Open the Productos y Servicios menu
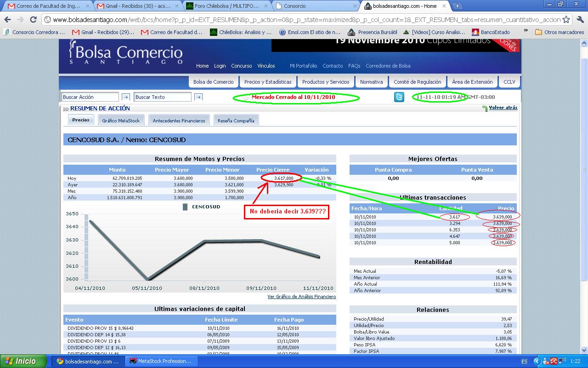The width and height of the screenshot is (588, 368). (x=326, y=82)
